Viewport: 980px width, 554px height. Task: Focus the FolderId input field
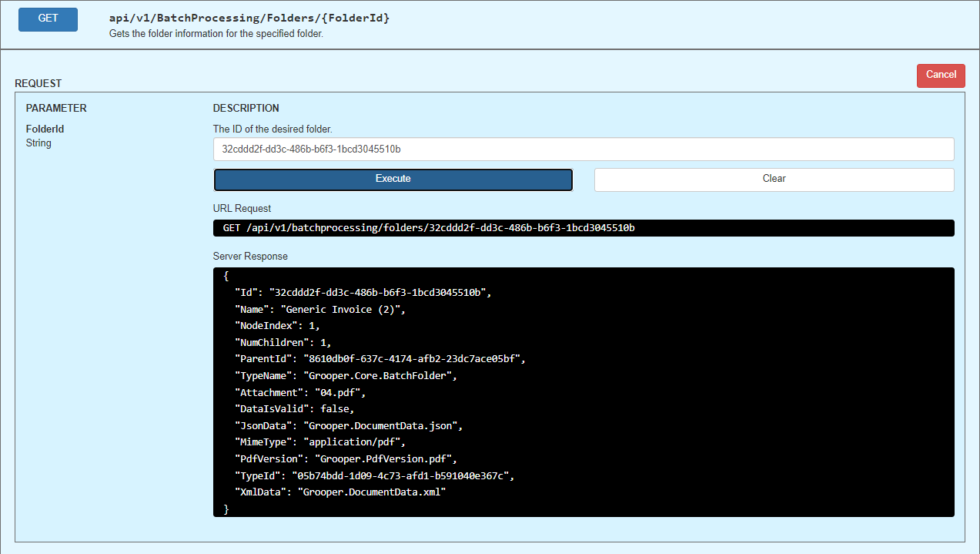[x=583, y=149]
